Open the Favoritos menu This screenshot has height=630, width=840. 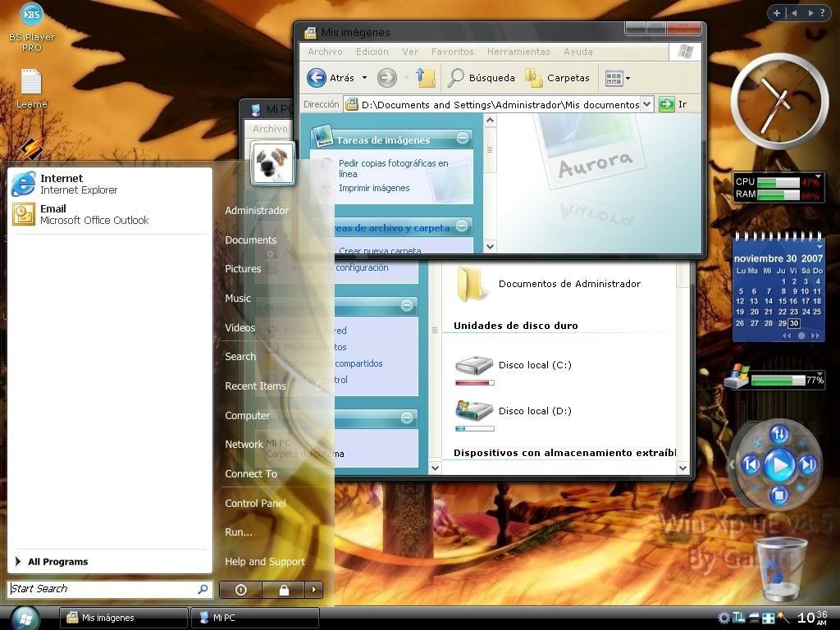tap(453, 52)
